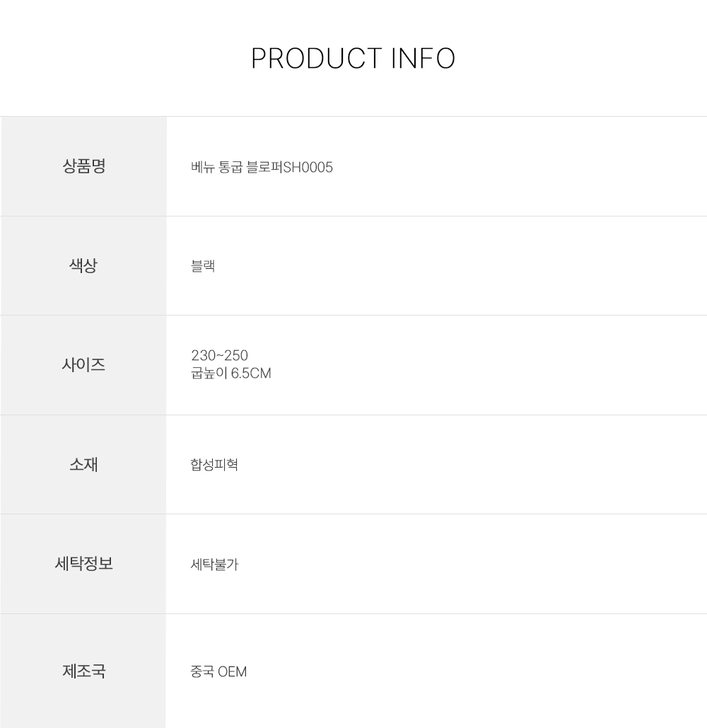Click the 제조국 row label
Screen dimensions: 707x728
pyautogui.click(x=83, y=671)
